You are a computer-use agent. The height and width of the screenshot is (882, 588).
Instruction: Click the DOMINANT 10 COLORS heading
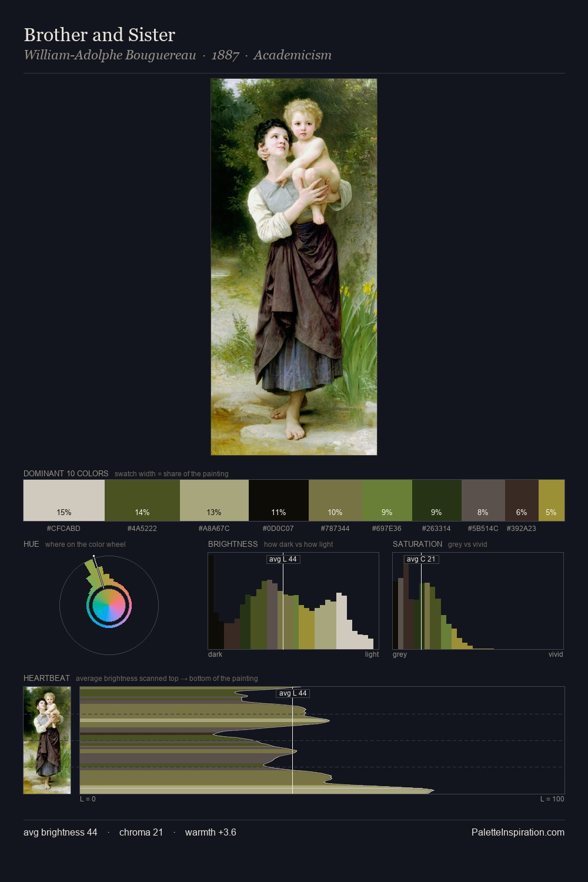point(66,473)
